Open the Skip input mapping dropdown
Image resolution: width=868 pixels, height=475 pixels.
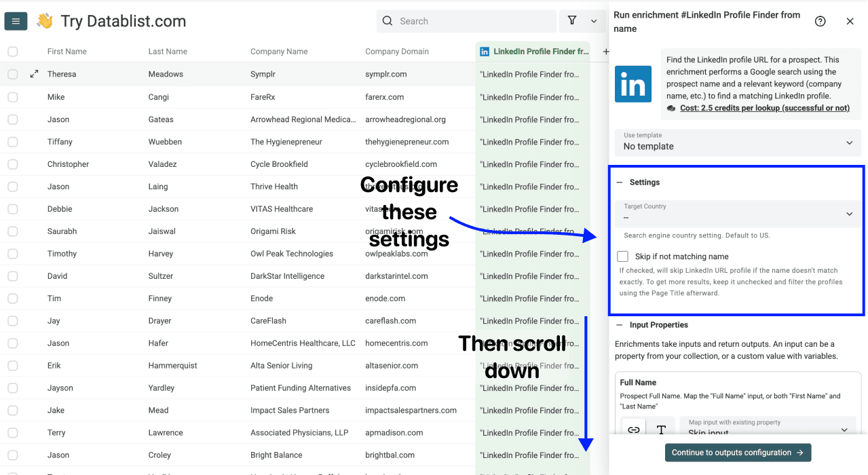[x=768, y=429]
